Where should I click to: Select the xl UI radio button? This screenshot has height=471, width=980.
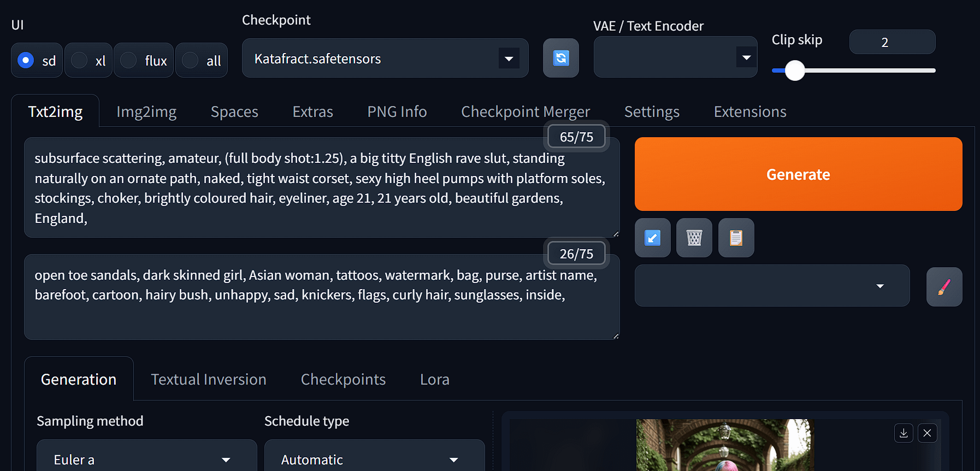80,60
